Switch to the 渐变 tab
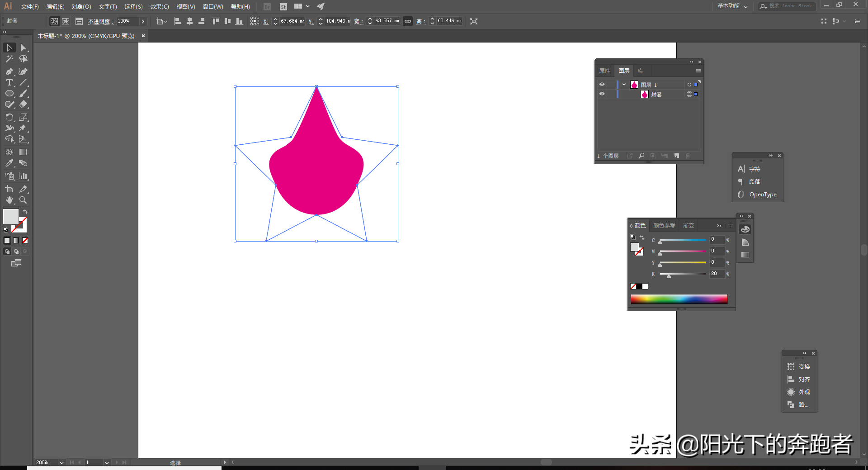This screenshot has height=470, width=868. [x=689, y=226]
